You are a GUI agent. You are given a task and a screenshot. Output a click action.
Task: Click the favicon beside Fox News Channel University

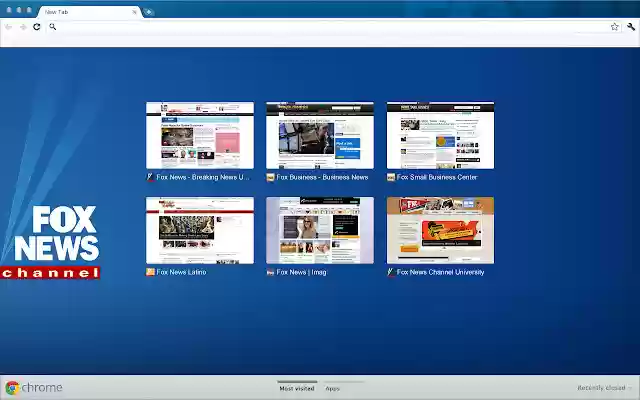[391, 272]
